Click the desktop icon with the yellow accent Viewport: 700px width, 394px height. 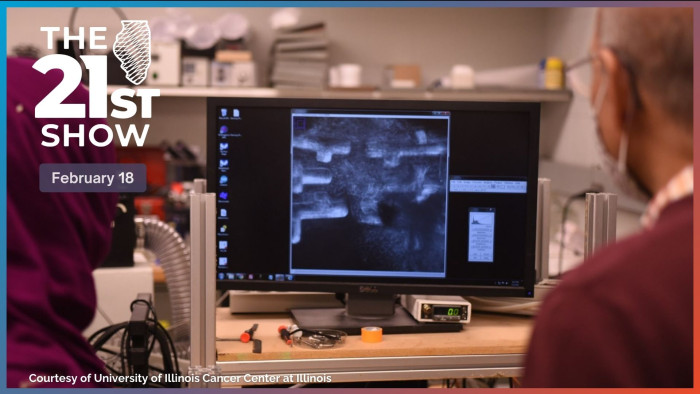point(223,229)
